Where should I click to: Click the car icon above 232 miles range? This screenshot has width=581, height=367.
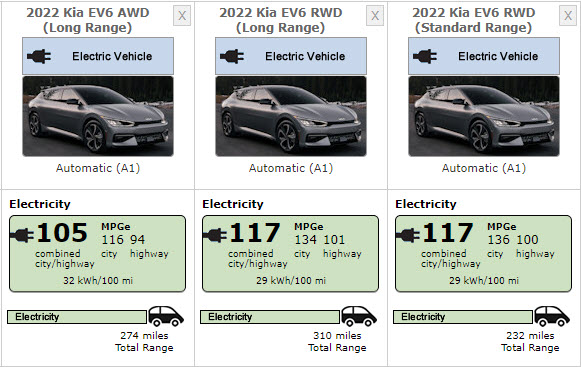[552, 316]
